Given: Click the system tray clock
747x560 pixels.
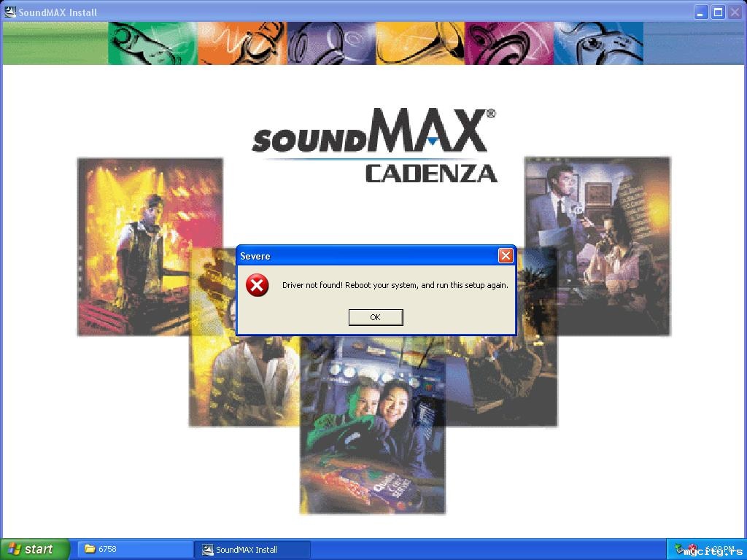Looking at the screenshot, I should coord(720,549).
